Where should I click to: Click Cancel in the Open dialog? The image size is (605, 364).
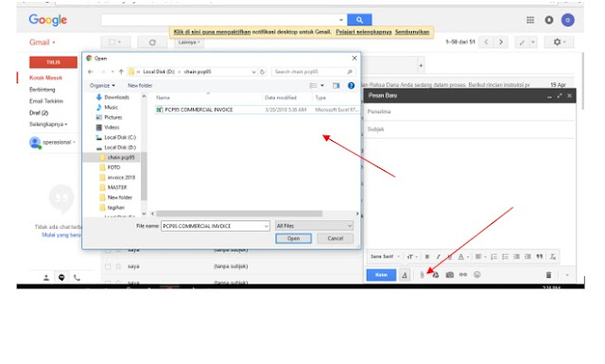tap(335, 238)
